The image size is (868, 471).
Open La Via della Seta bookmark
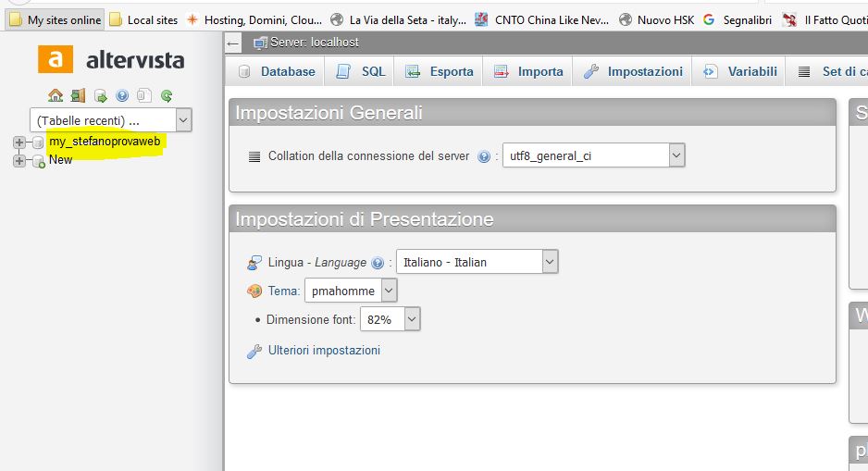pos(399,20)
